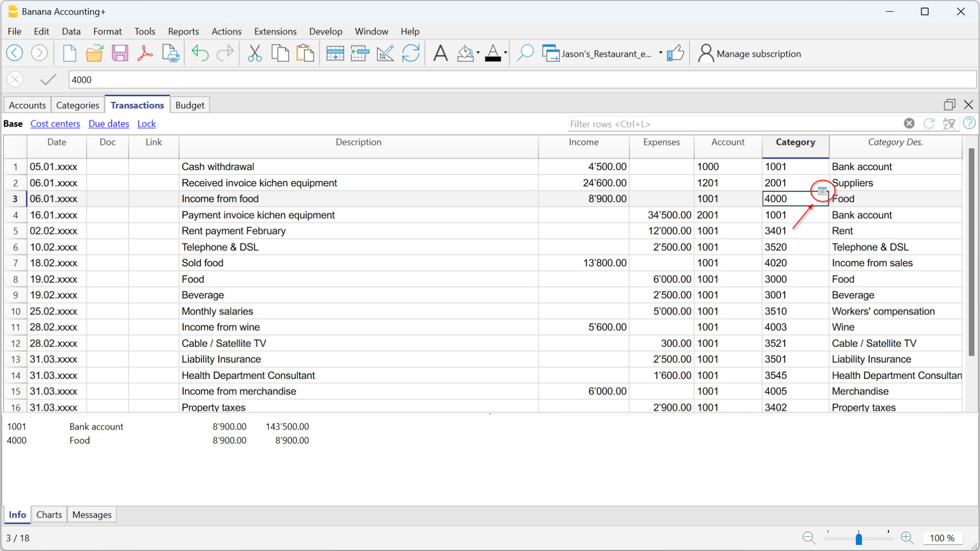Toggle the filter options icon

pos(949,124)
